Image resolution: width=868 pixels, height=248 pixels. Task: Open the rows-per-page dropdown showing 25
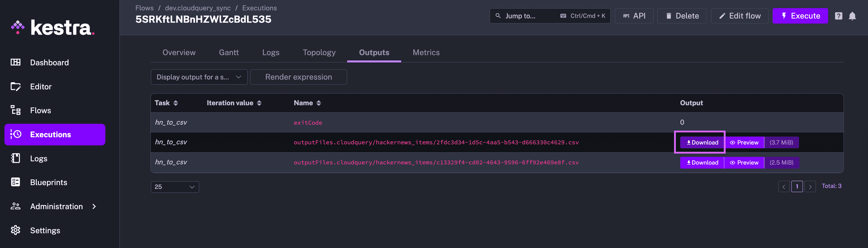[175, 187]
